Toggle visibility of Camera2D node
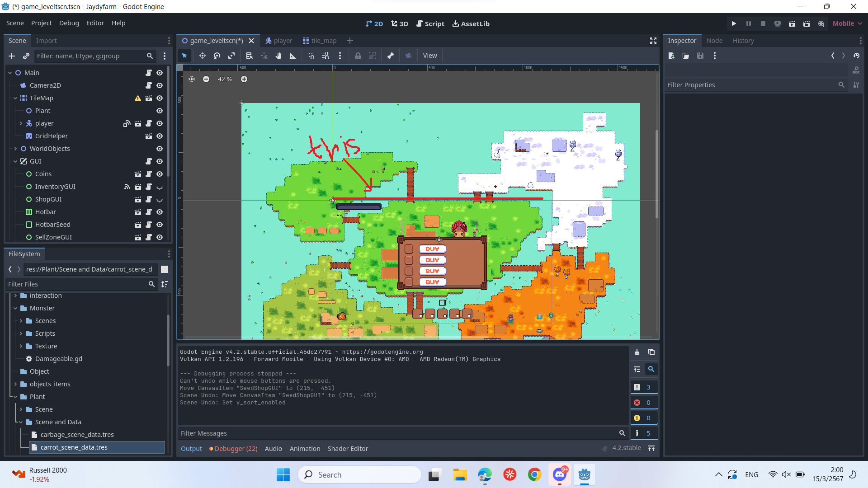The height and width of the screenshot is (488, 868). coord(160,85)
